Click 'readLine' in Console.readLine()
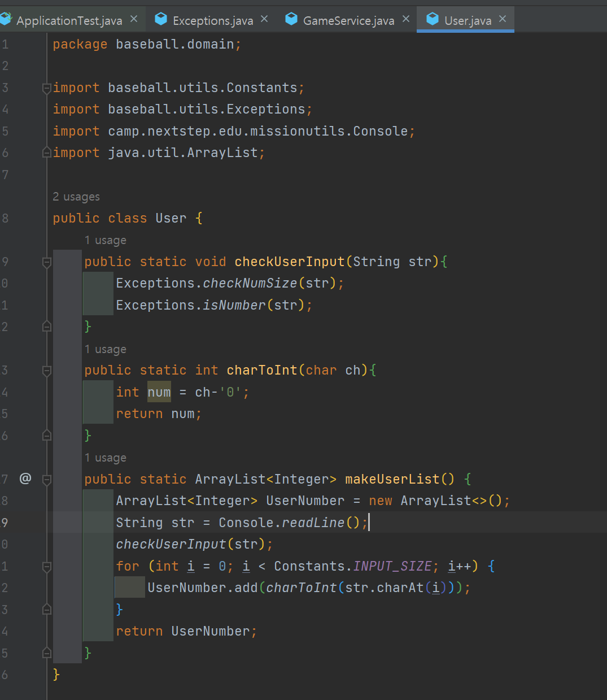This screenshot has height=700, width=607. pos(313,523)
